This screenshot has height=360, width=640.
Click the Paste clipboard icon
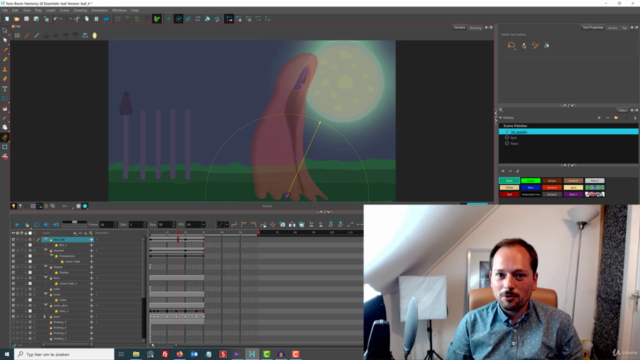96,19
